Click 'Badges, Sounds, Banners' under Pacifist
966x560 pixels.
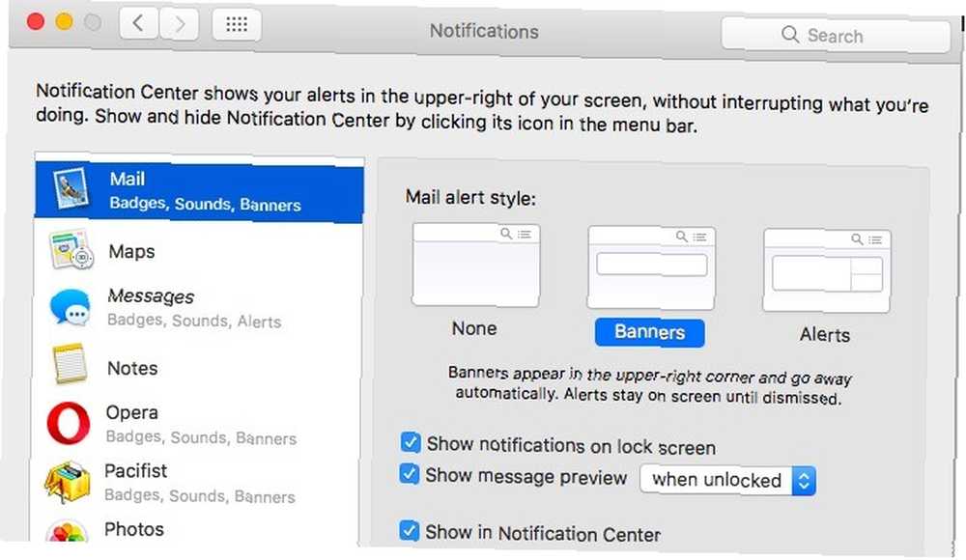(200, 496)
